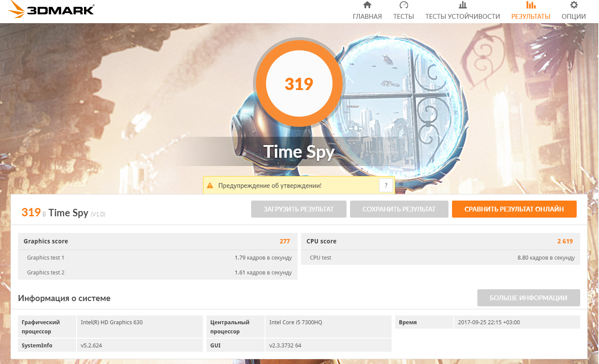
Task: Click the Графический процессор label
Action: pyautogui.click(x=41, y=327)
